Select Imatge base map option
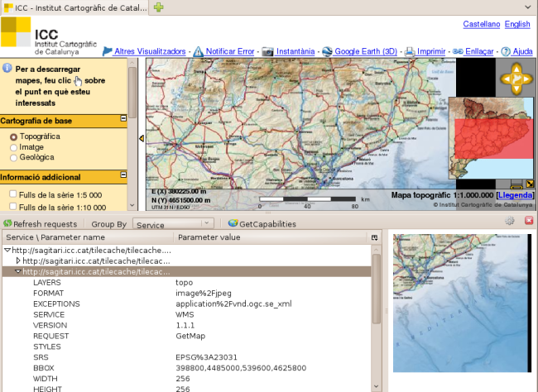 click(x=13, y=146)
